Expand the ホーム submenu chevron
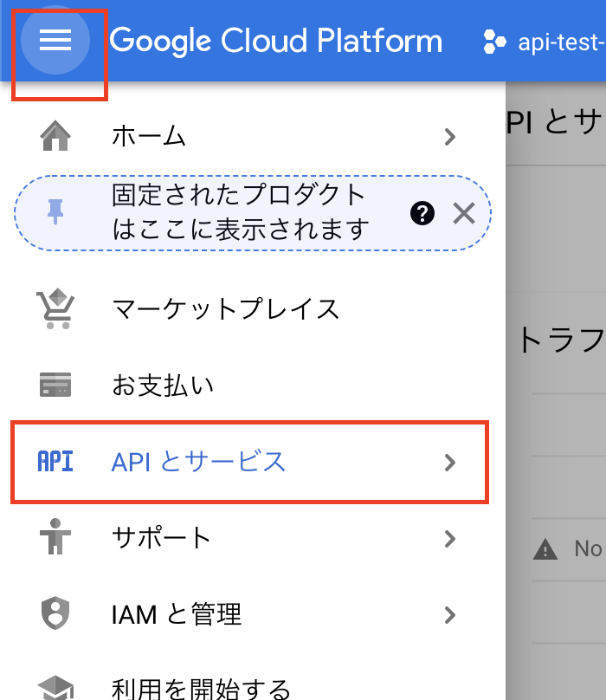606x700 pixels. [450, 137]
